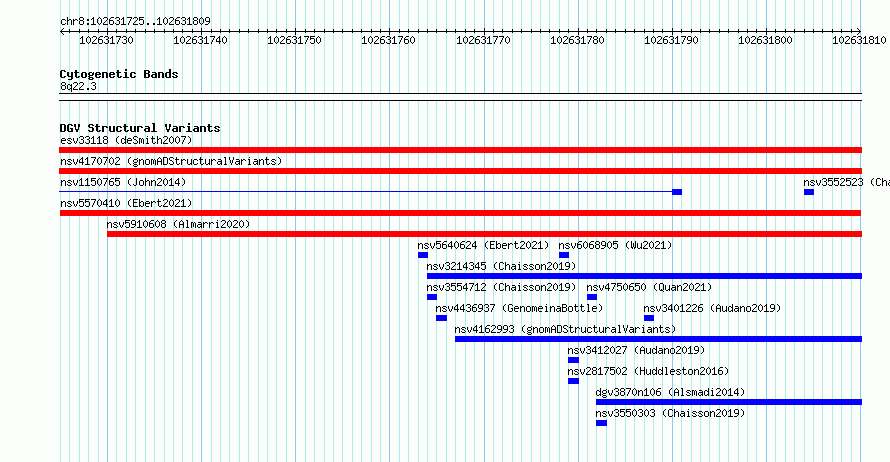The image size is (890, 462).
Task: Click ruler position 102631760
Action: [389, 40]
